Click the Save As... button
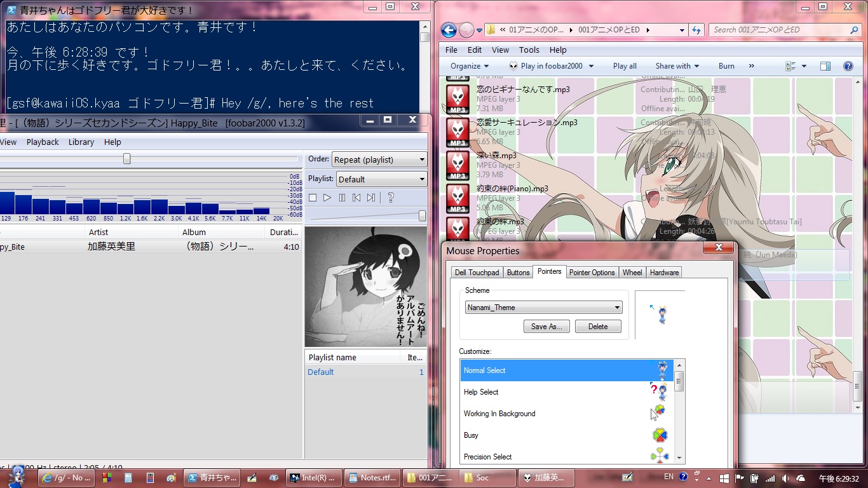This screenshot has height=488, width=868. click(546, 327)
